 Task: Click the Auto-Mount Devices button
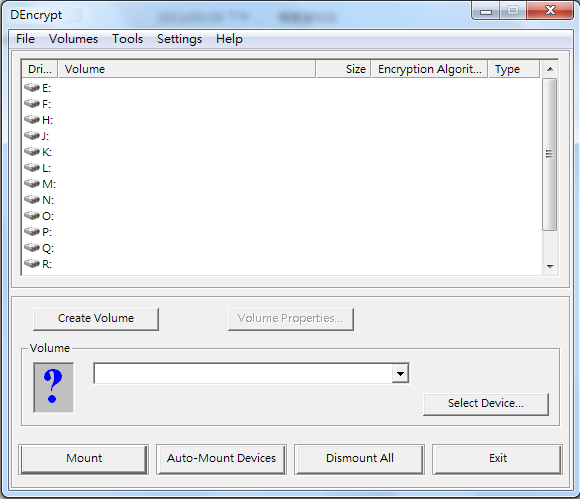[x=221, y=459]
